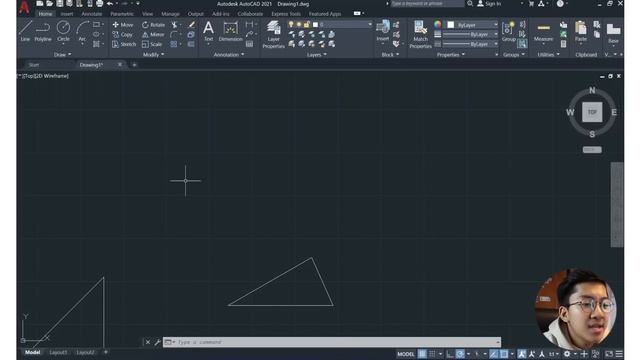
Task: Expand the Properties panel
Action: 451,54
